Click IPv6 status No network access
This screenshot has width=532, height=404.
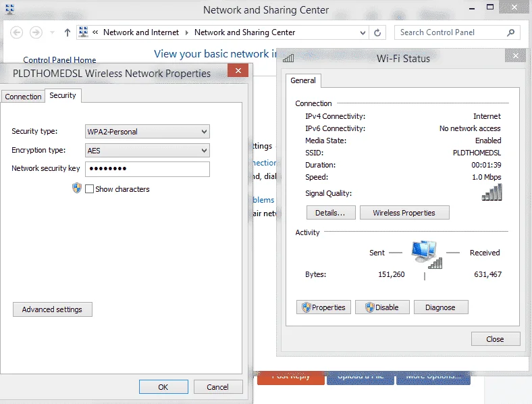click(x=470, y=128)
